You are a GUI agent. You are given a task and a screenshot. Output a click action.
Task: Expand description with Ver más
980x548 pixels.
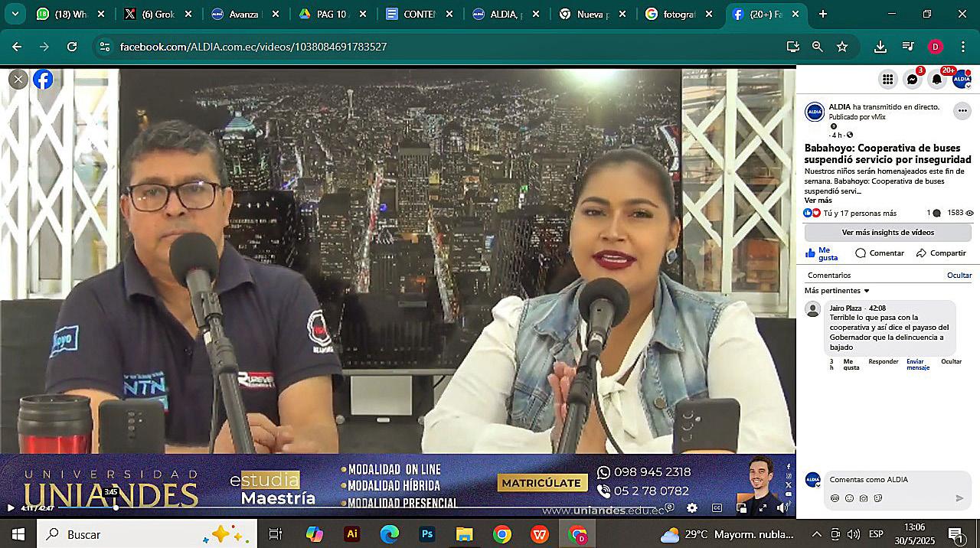818,201
